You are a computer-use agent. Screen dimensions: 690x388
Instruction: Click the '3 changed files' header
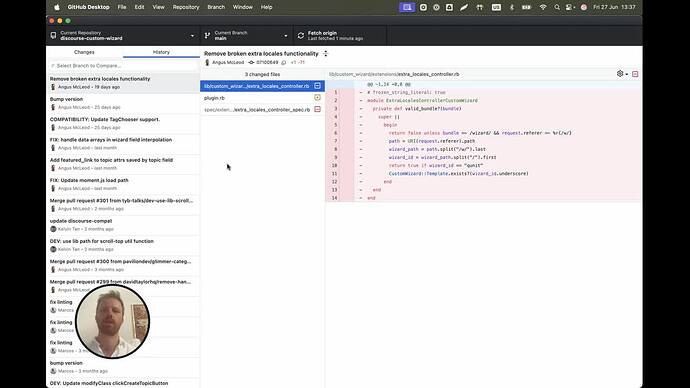(x=262, y=74)
